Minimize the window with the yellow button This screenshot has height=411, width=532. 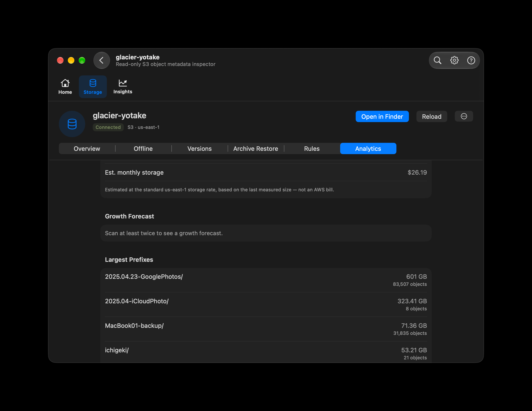click(x=71, y=60)
